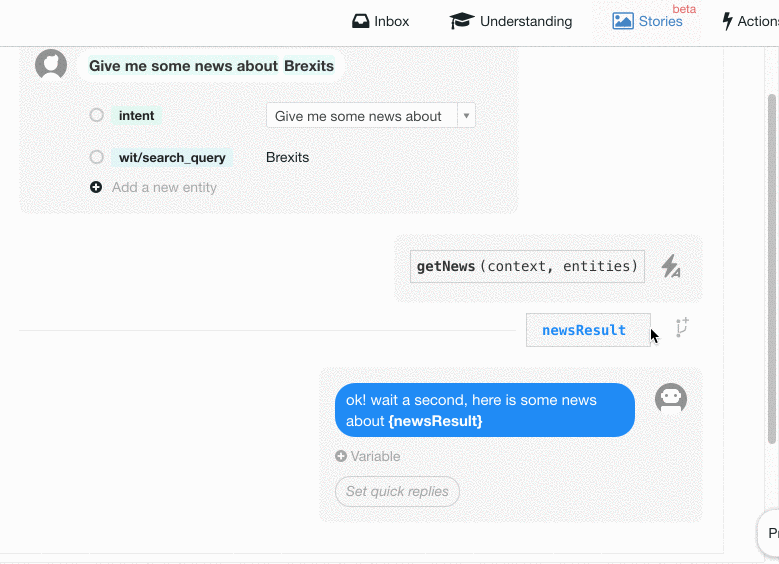The image size is (779, 564).
Task: Click the plus icon for Add a new entity
Action: [96, 187]
